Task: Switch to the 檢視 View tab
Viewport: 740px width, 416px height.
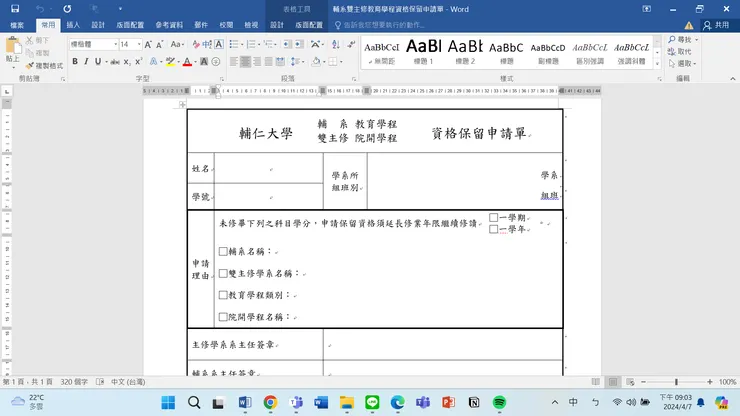Action: (251, 25)
